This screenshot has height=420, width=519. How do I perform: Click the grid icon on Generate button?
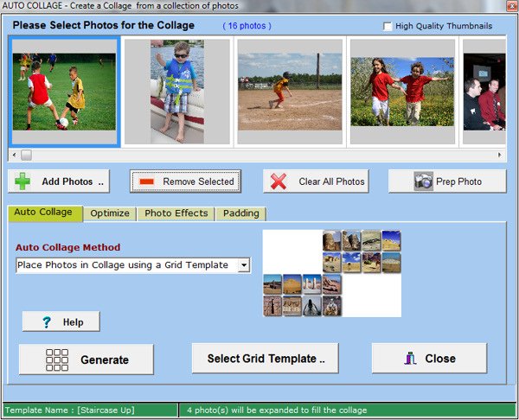[x=57, y=360]
